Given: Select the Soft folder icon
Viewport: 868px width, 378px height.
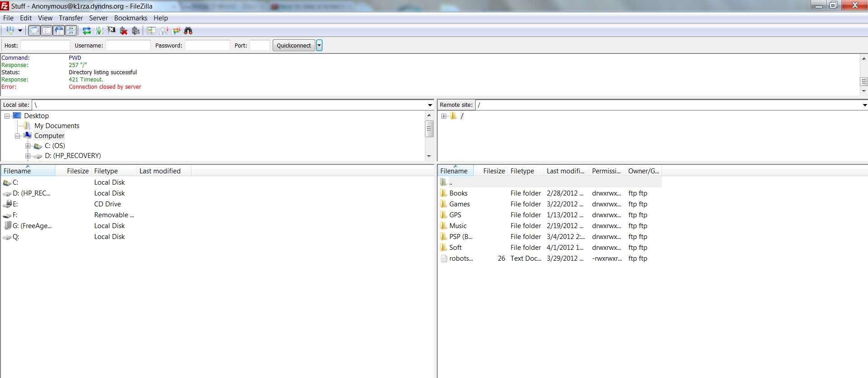Looking at the screenshot, I should tap(444, 247).
